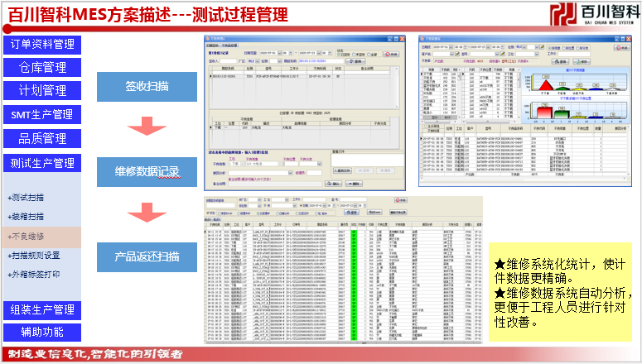Open start date dropdown in repair window
Image resolution: width=642 pixels, height=364 pixels.
(280, 53)
